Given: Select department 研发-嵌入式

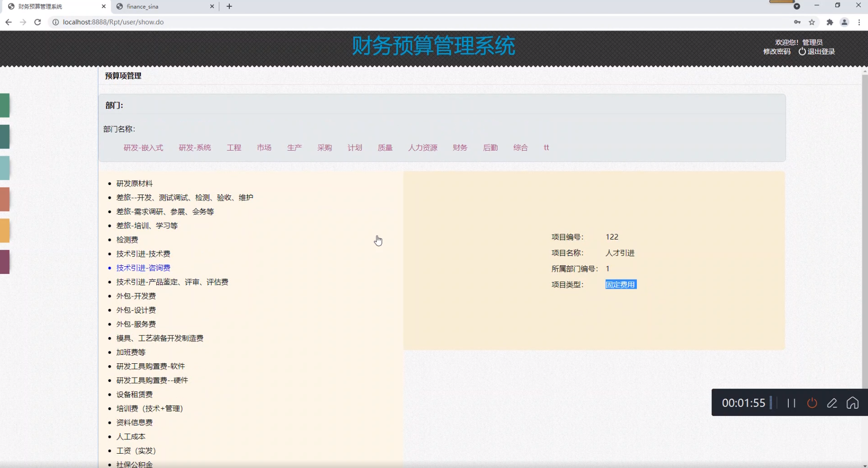Looking at the screenshot, I should (x=143, y=148).
